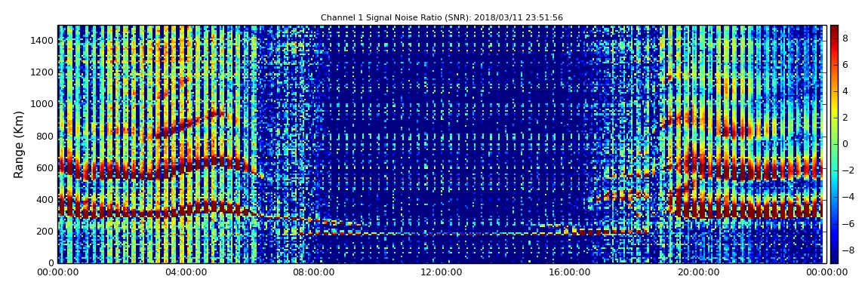The height and width of the screenshot is (307, 868).
Task: Click the colorbar value 8
Action: pyautogui.click(x=845, y=38)
